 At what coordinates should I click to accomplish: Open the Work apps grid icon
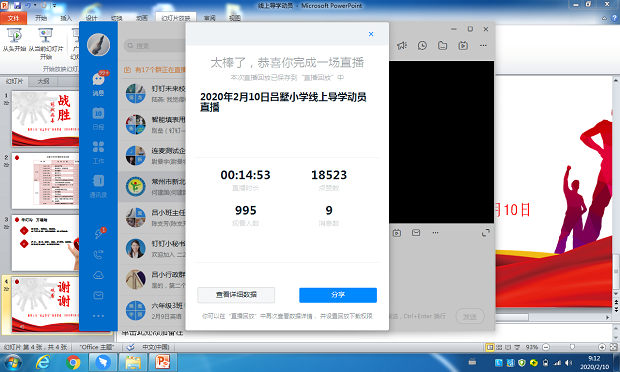click(98, 152)
